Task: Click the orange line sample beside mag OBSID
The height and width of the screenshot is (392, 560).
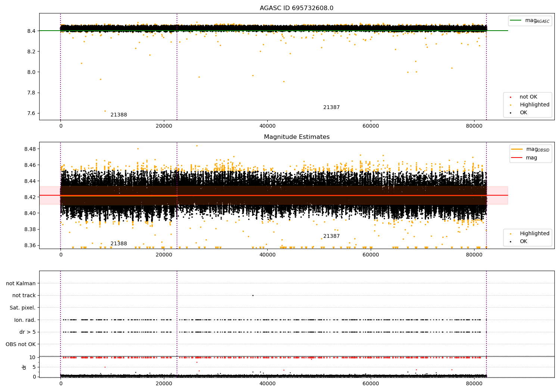Action: point(517,149)
